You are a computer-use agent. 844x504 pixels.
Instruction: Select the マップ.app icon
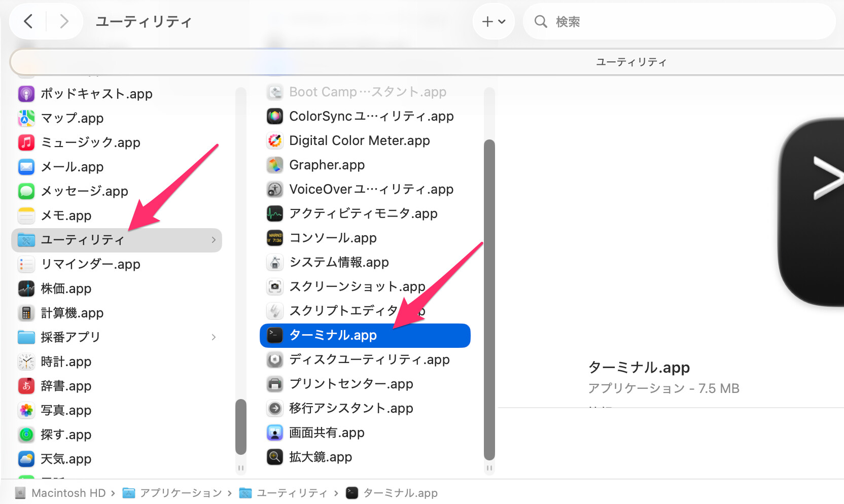pos(26,118)
